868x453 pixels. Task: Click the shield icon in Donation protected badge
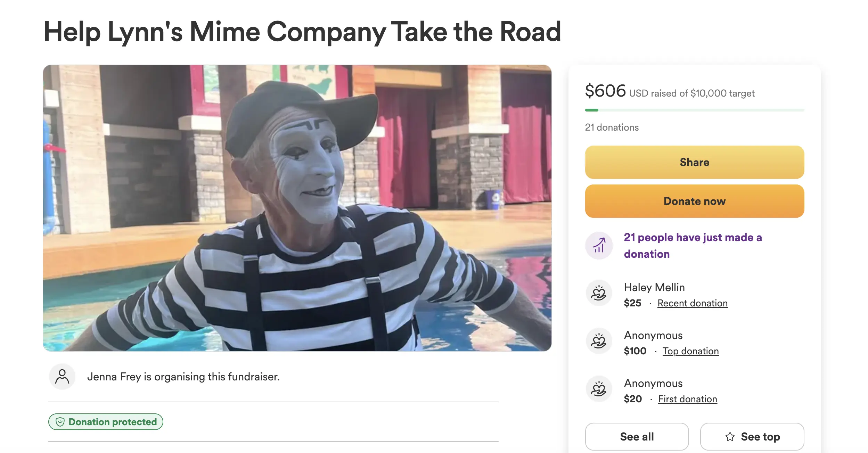[60, 422]
